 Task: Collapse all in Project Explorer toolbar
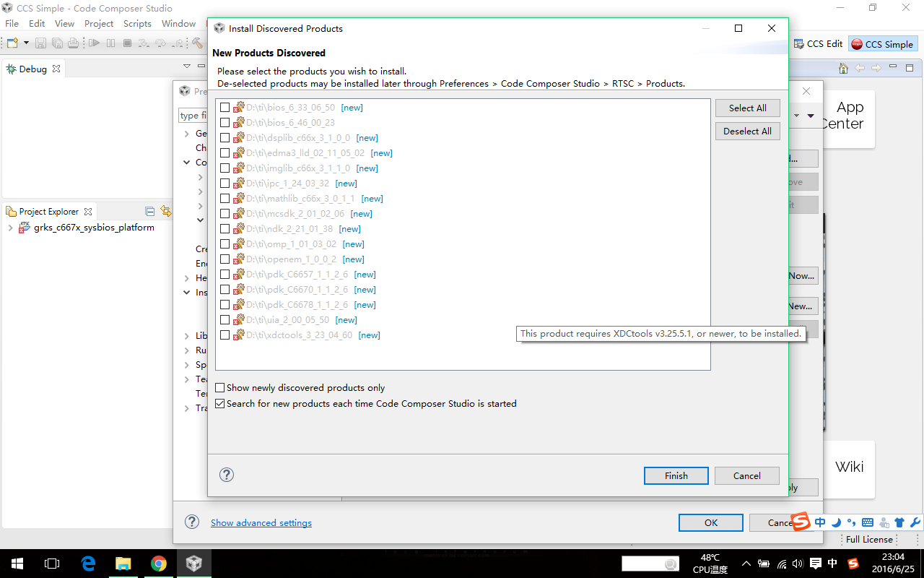(x=149, y=212)
